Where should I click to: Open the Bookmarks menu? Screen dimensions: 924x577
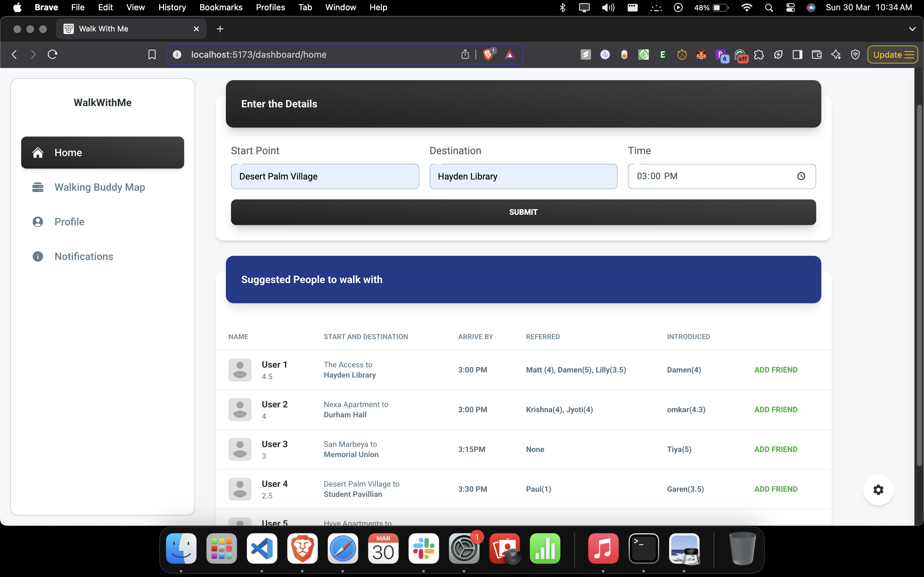(221, 8)
